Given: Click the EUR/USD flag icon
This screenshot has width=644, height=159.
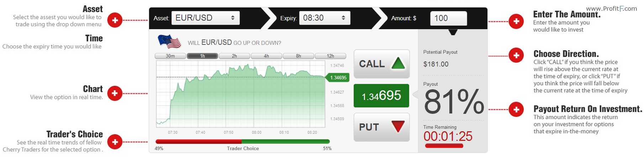Looking at the screenshot, I should pos(169,42).
